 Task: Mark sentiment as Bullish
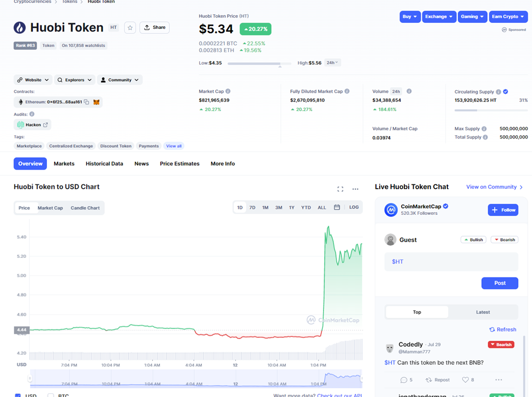click(x=473, y=240)
